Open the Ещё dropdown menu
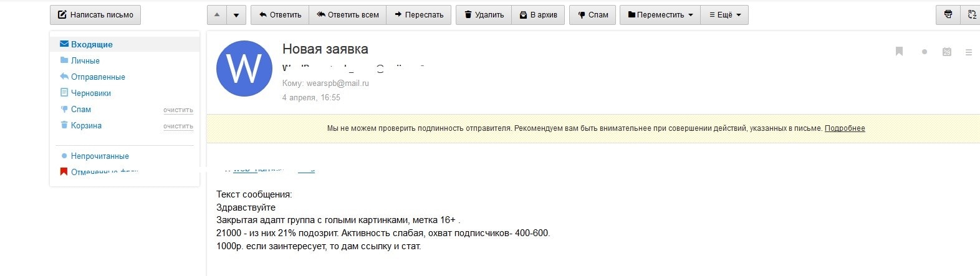 click(724, 15)
